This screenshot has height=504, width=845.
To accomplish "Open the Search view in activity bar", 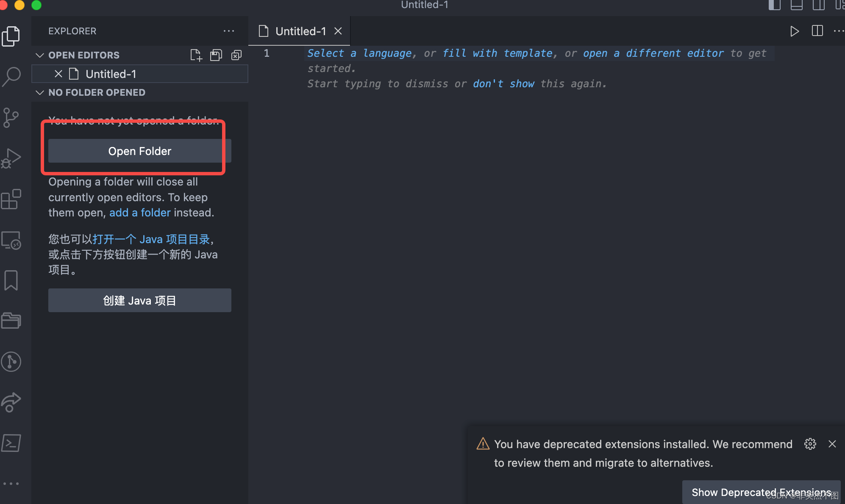I will [x=11, y=77].
